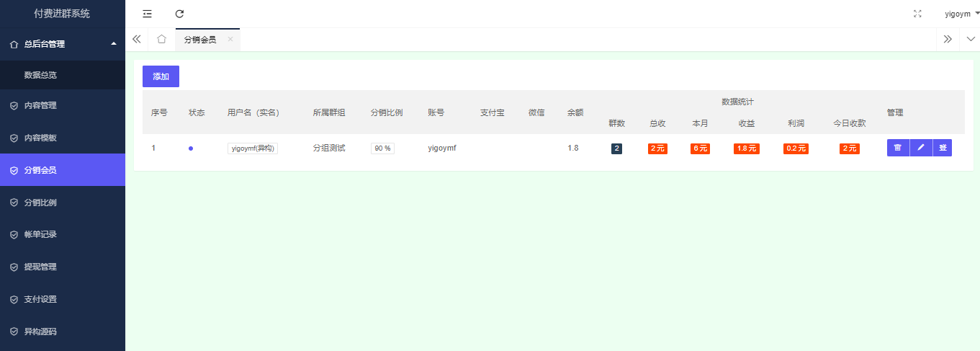Click the refresh page icon

(x=179, y=14)
